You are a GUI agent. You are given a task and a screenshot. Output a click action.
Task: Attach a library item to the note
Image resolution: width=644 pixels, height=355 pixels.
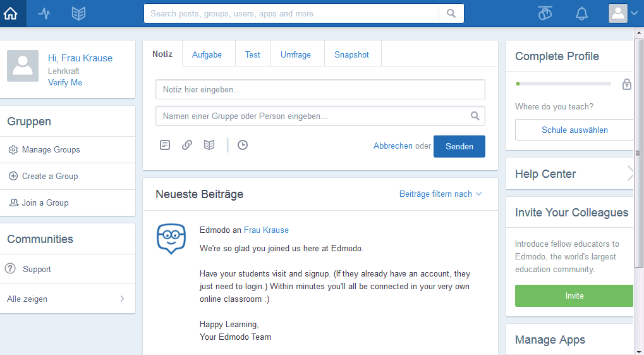click(x=209, y=145)
